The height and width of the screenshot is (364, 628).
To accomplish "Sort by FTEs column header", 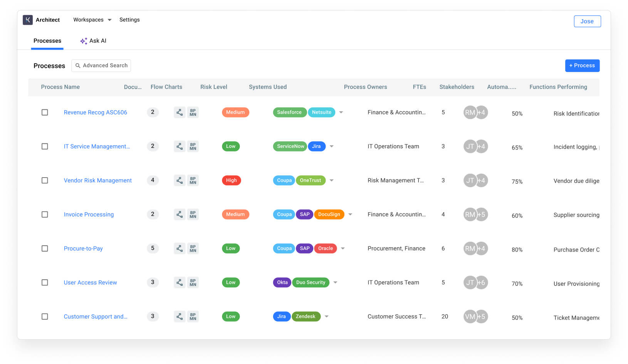I will 420,87.
